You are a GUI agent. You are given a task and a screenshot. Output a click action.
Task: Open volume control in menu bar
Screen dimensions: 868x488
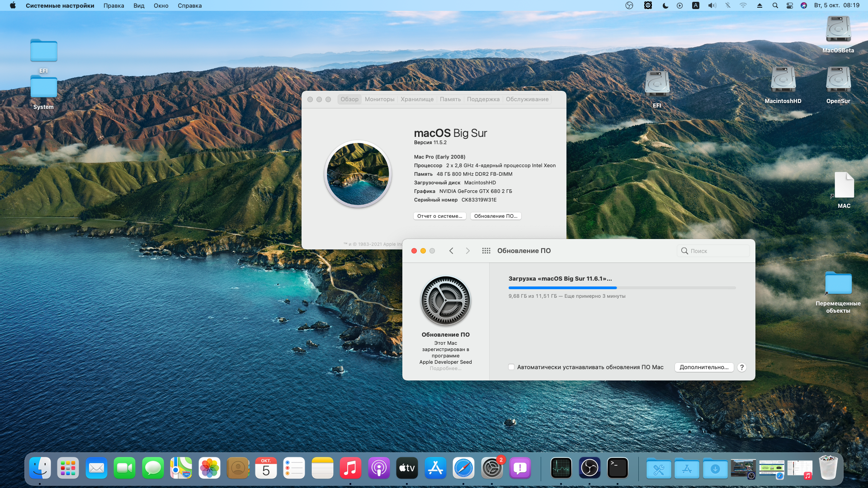click(x=712, y=5)
